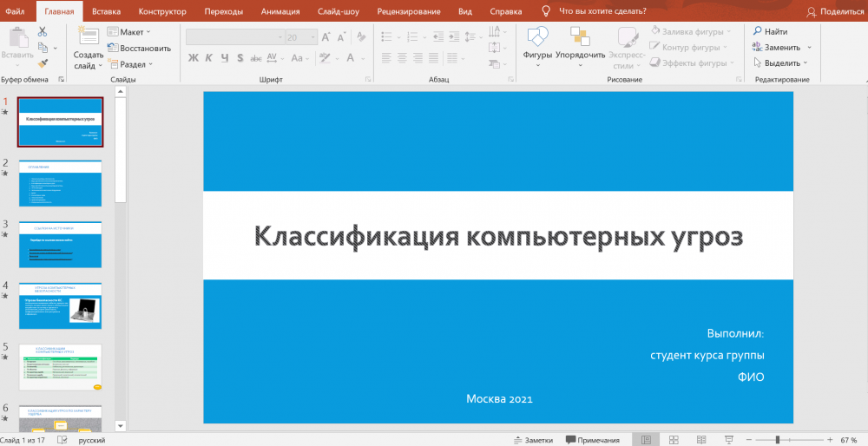The height and width of the screenshot is (446, 868).
Task: Start slideshow from status bar icon
Action: [728, 440]
